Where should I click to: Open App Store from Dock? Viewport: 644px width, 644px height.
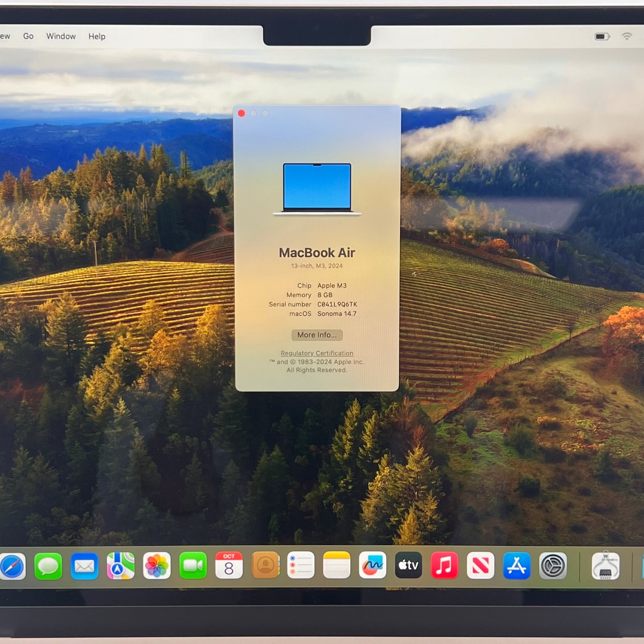[517, 566]
